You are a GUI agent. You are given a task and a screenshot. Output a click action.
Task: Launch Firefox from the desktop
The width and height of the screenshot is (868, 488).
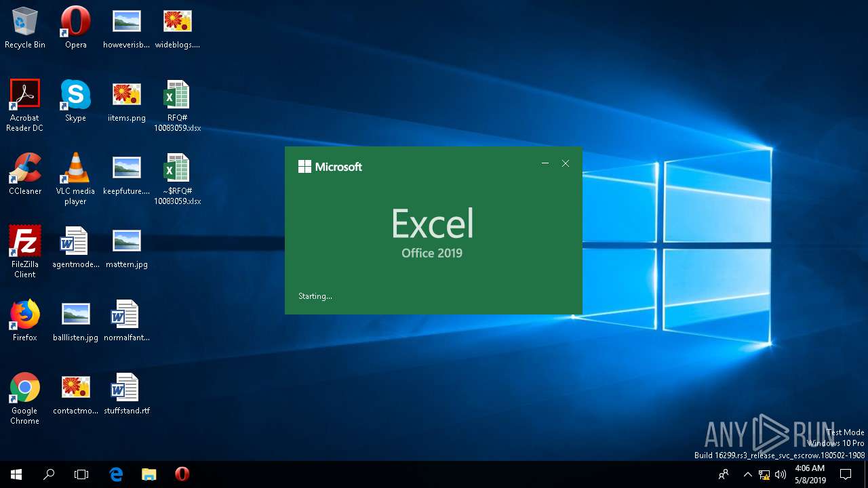coord(25,321)
